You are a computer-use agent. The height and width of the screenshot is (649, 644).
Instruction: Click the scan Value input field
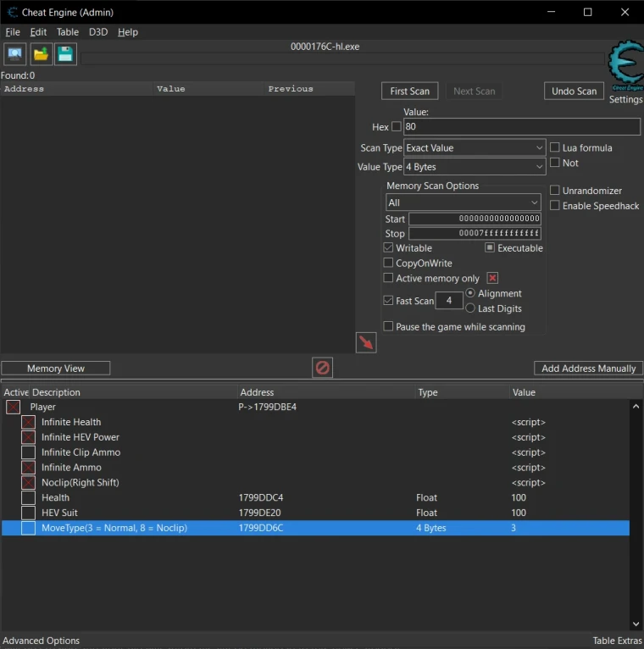tap(522, 126)
